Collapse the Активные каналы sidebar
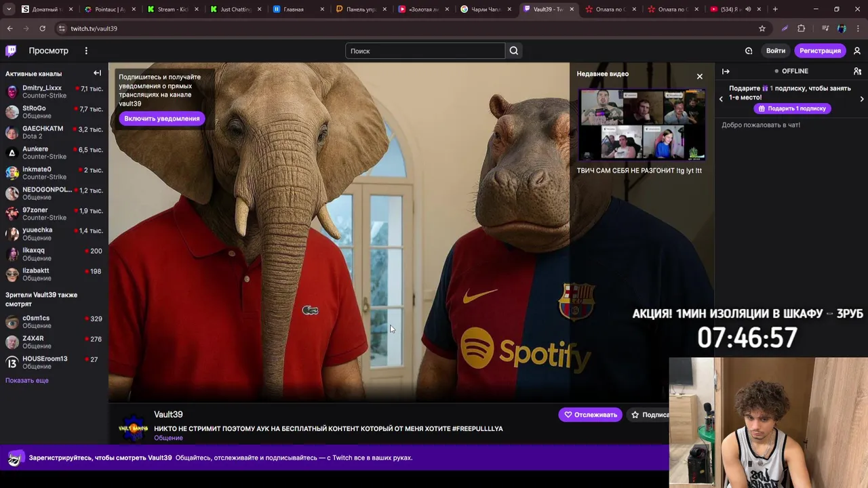The width and height of the screenshot is (868, 488). pos(97,73)
